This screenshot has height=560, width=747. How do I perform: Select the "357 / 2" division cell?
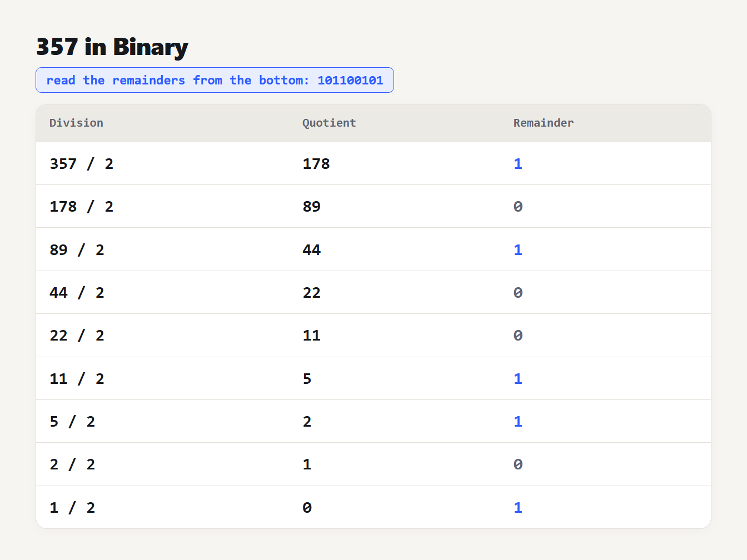click(x=82, y=164)
